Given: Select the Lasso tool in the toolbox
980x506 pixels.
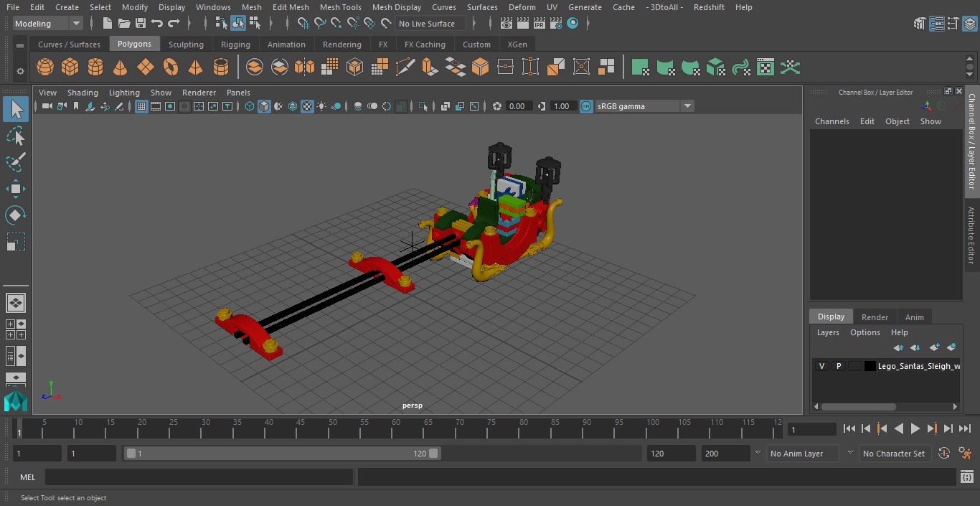Looking at the screenshot, I should click(x=16, y=136).
